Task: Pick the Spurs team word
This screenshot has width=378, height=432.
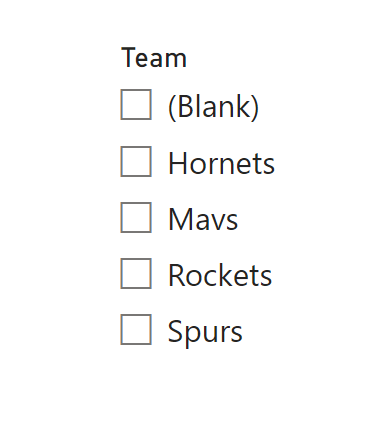Action: [205, 332]
